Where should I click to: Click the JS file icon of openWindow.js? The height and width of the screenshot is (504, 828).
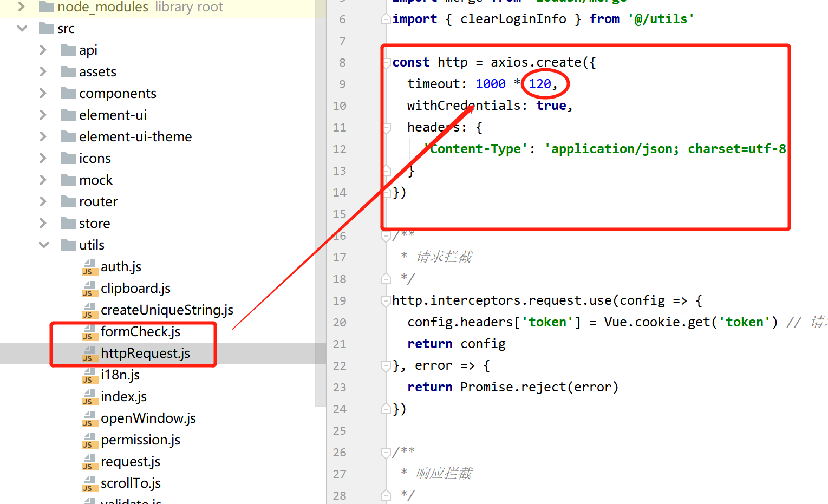89,418
